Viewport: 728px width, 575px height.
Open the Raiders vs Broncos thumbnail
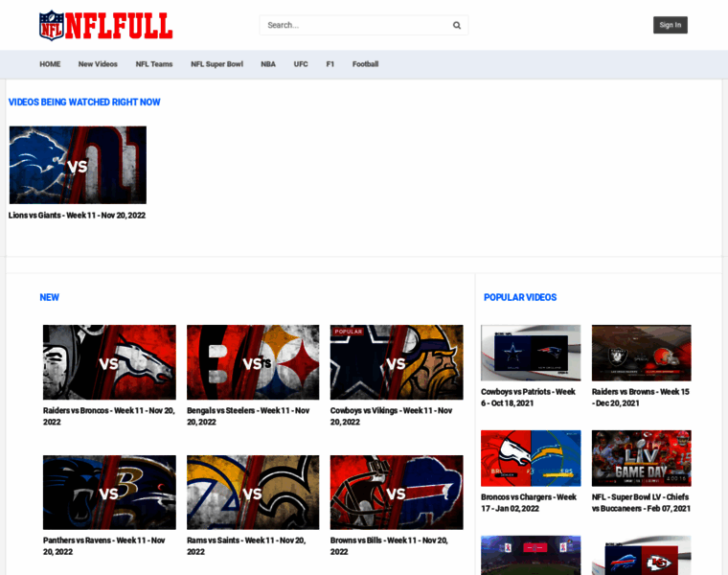tap(109, 362)
